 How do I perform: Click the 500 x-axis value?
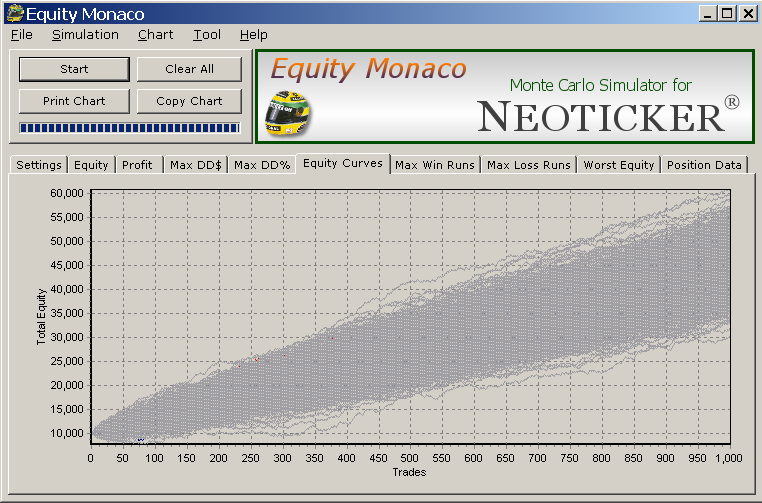410,458
